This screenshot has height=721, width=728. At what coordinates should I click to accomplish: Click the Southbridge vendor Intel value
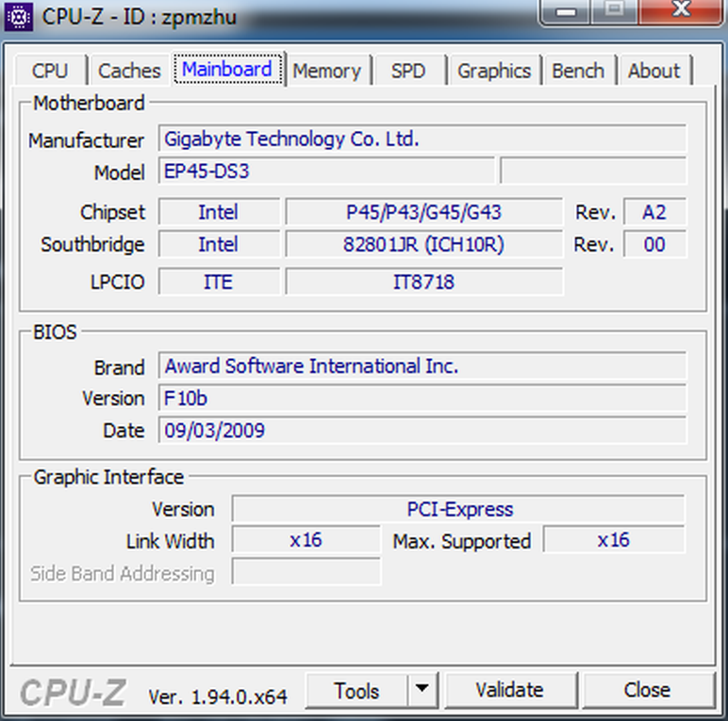[x=219, y=244]
